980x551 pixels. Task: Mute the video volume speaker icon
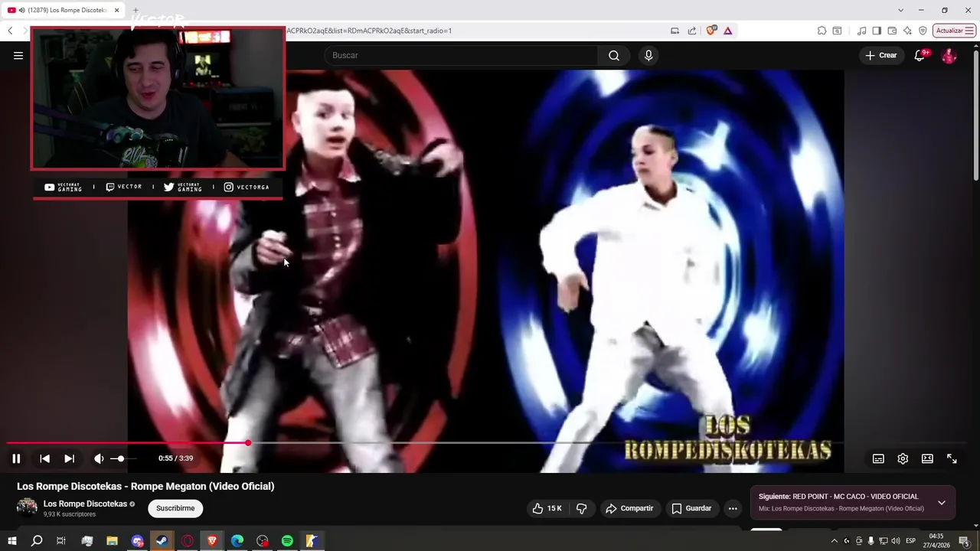tap(99, 458)
